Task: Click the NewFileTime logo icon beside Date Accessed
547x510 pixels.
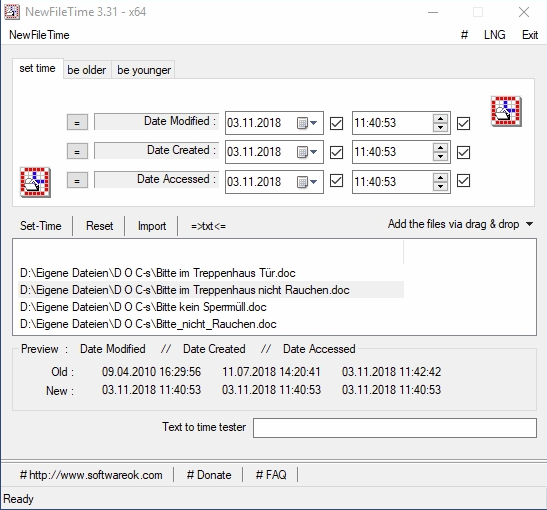Action: 35,182
